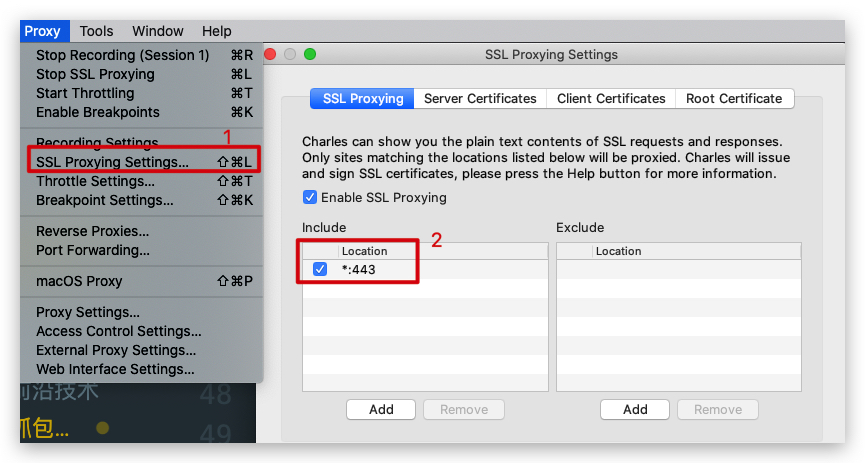Toggle macOS Proxy menu item
The width and height of the screenshot is (865, 463).
79,281
